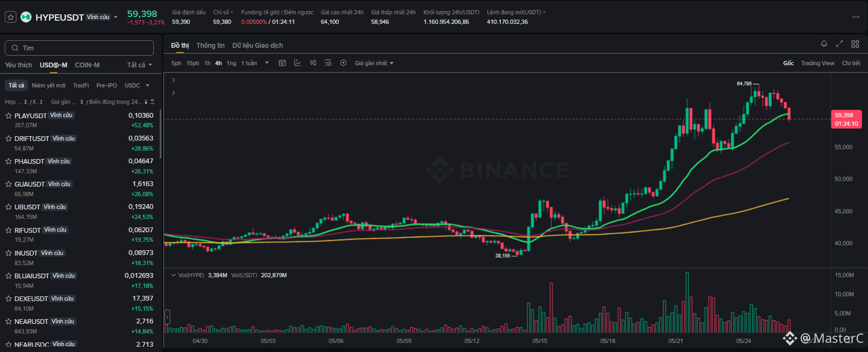Viewport: 868px width, 352px height.
Task: Expand more time intervals dropdown
Action: [267, 63]
